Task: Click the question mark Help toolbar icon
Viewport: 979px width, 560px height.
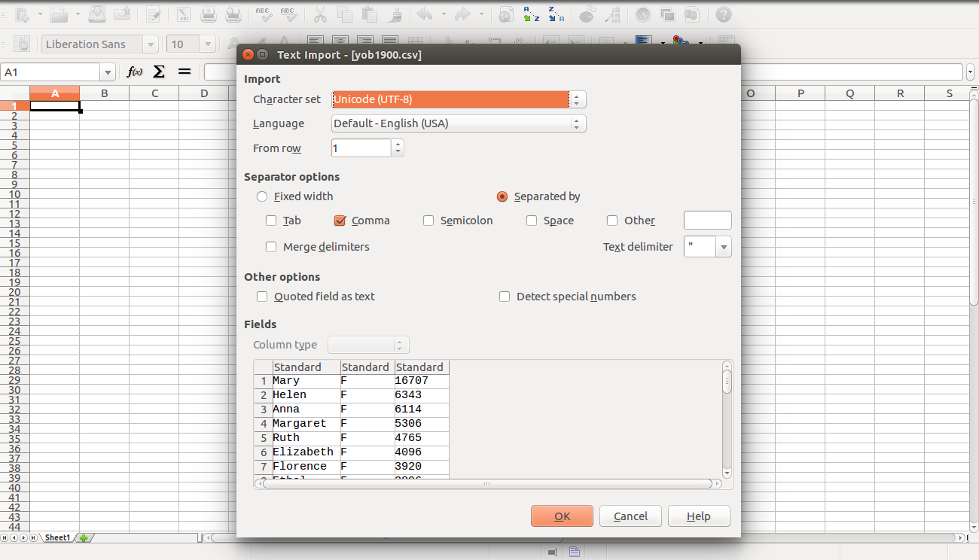Action: (723, 14)
